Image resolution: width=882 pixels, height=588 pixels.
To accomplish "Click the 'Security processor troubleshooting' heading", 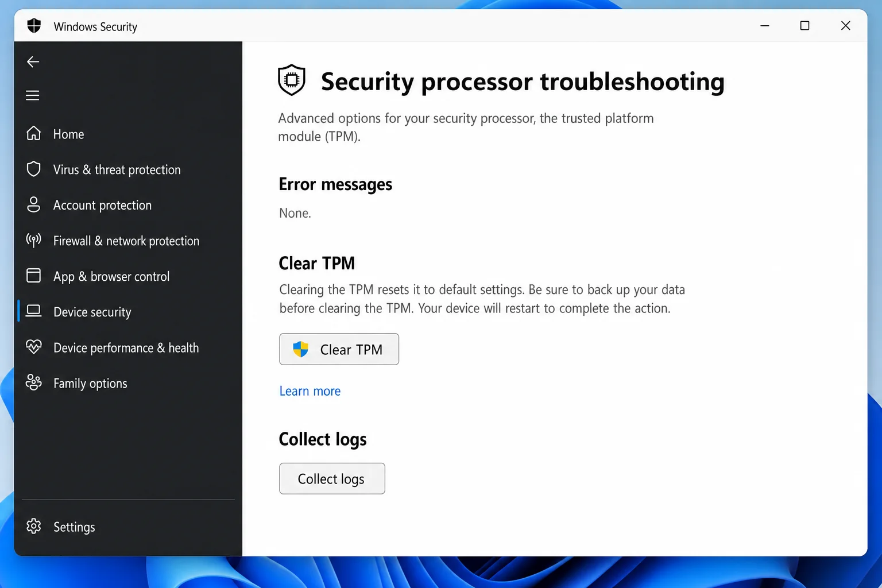I will click(523, 82).
